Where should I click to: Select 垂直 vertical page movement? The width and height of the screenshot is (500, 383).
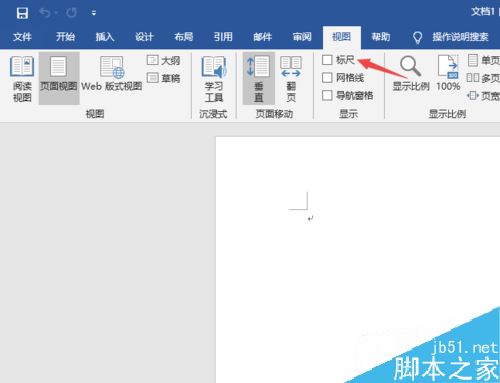(259, 79)
